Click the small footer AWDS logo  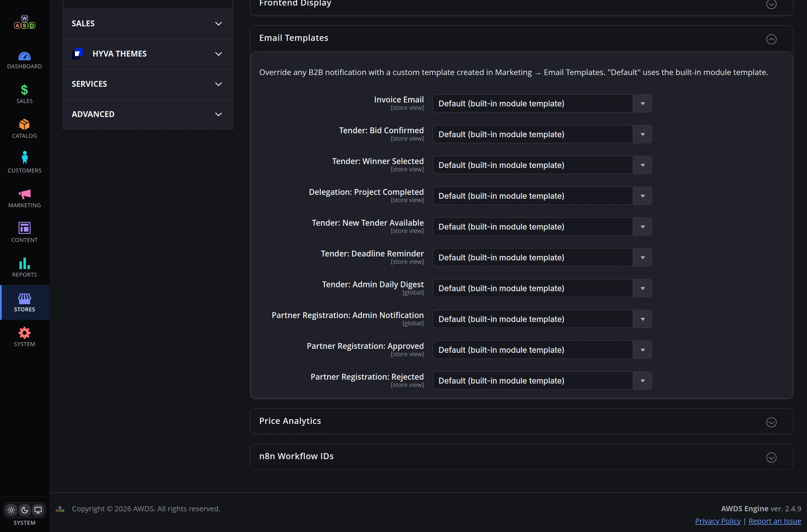[x=60, y=509]
